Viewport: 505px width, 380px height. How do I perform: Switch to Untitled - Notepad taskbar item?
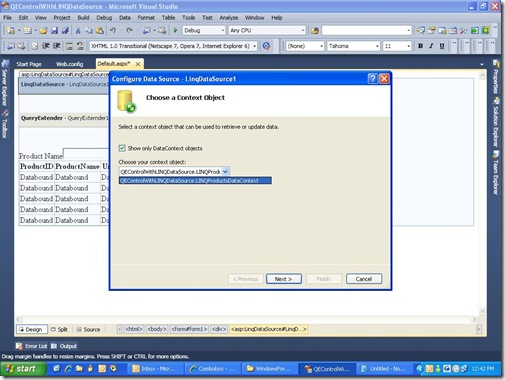coord(384,369)
